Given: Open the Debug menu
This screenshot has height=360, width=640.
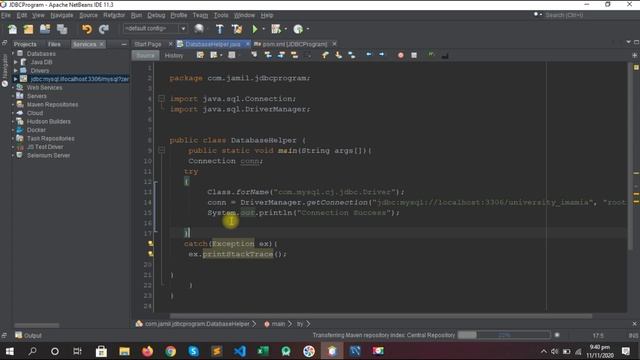Looking at the screenshot, I should (x=156, y=15).
